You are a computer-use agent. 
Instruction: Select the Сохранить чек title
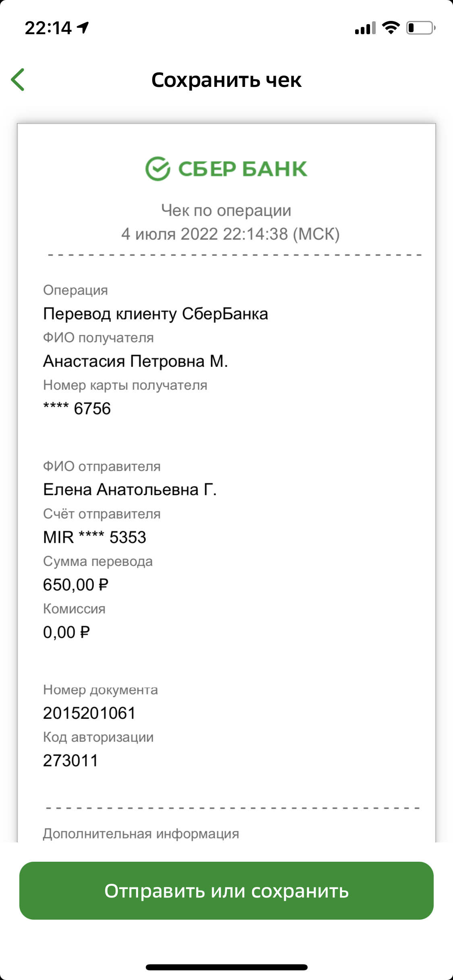[x=226, y=80]
